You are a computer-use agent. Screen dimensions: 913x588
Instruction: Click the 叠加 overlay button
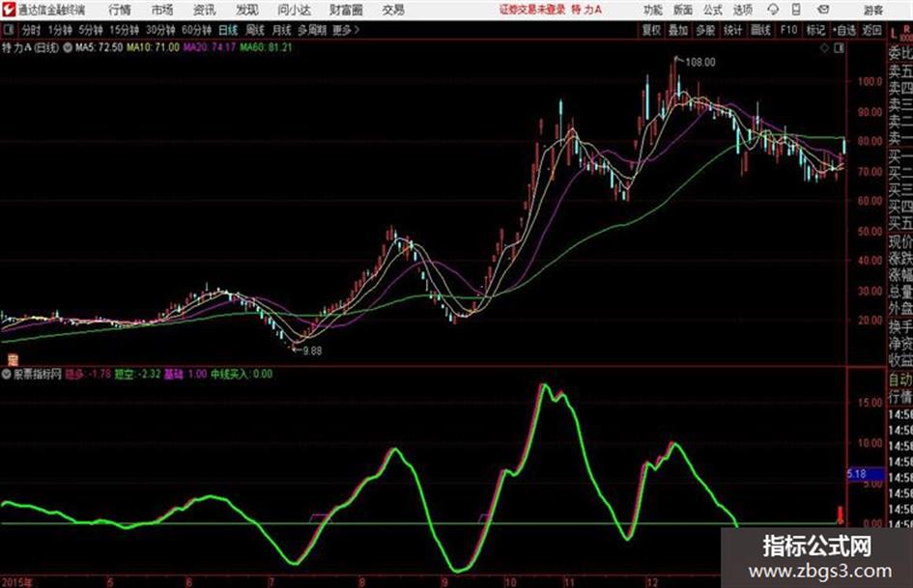click(x=678, y=30)
